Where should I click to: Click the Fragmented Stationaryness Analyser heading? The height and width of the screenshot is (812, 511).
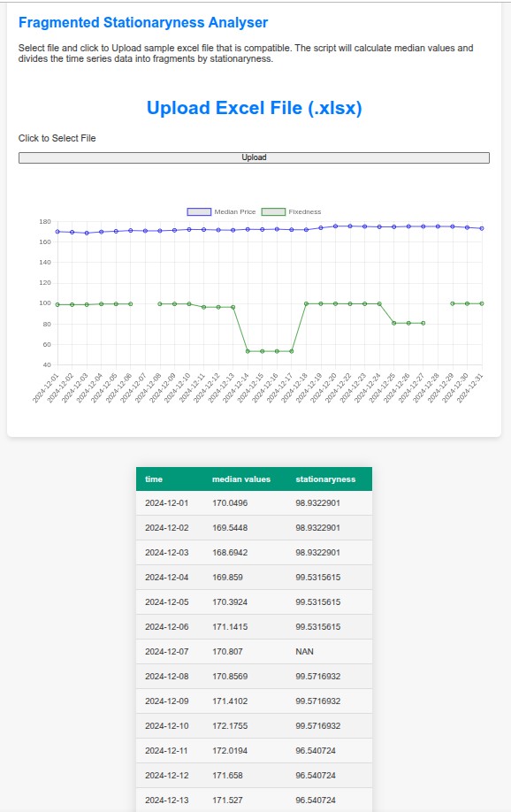point(143,22)
